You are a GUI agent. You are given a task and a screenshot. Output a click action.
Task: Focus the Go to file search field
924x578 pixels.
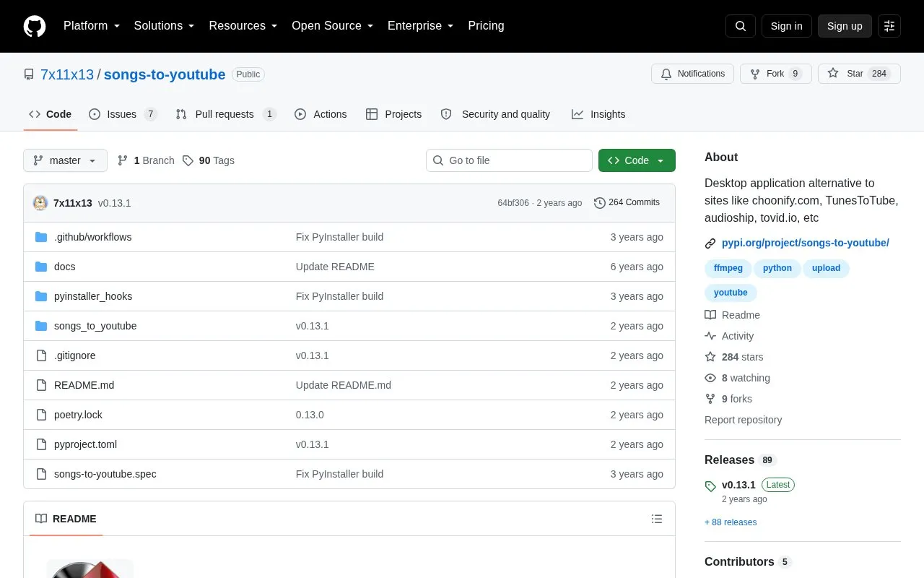click(x=509, y=160)
